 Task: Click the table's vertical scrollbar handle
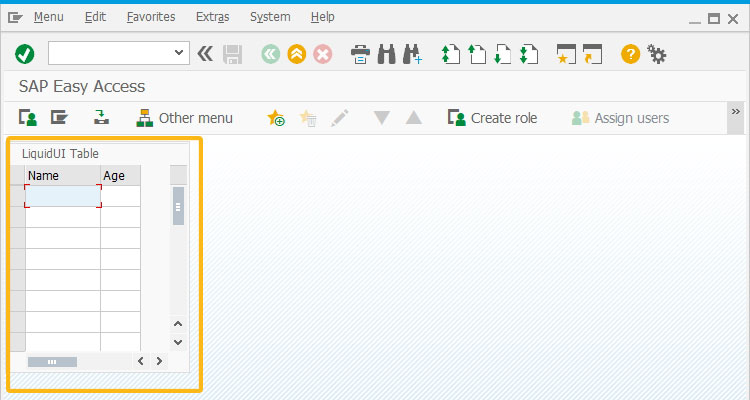[x=178, y=206]
